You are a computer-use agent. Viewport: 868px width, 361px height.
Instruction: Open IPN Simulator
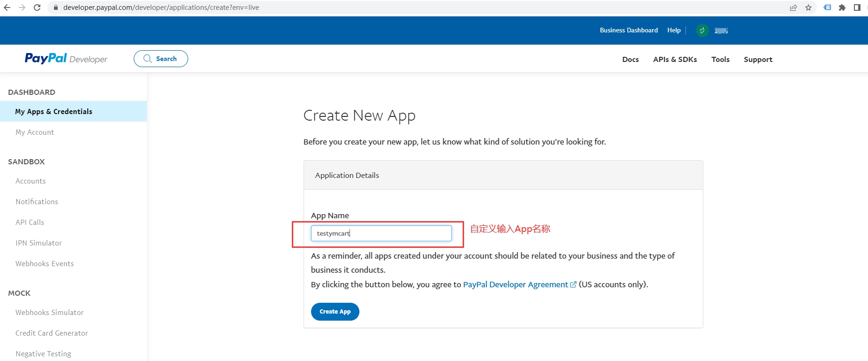(38, 243)
